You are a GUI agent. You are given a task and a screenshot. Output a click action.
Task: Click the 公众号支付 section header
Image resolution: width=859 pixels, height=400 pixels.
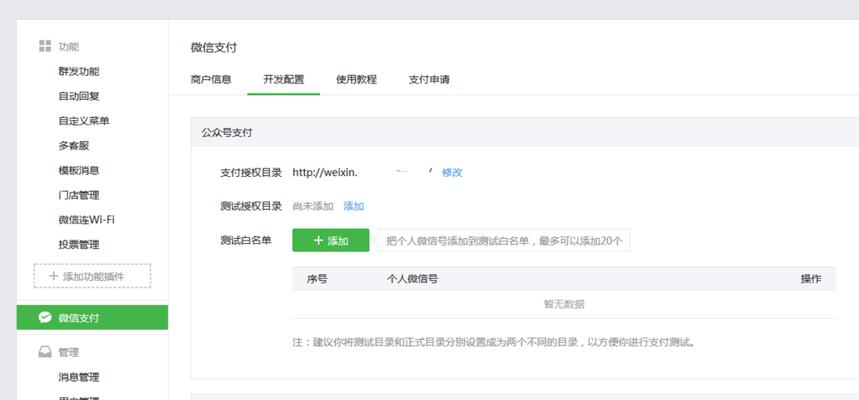click(x=227, y=133)
